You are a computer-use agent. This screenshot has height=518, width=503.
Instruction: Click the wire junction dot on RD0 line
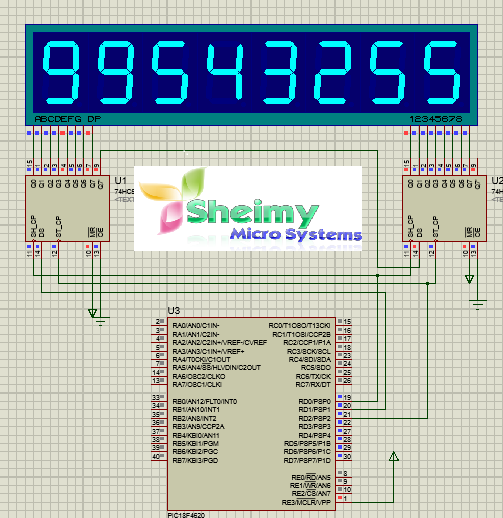pos(377,276)
